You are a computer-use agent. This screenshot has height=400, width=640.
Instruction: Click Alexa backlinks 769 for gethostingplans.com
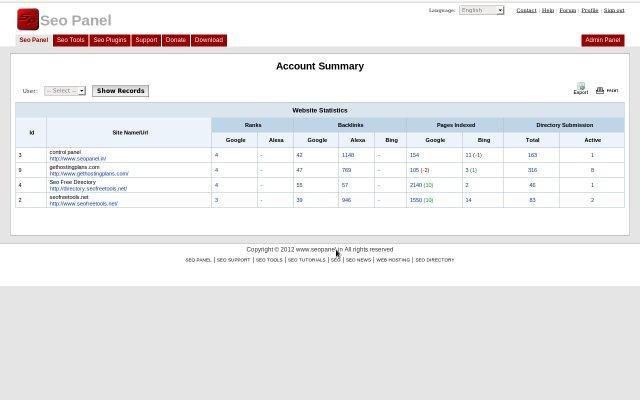pyautogui.click(x=346, y=170)
